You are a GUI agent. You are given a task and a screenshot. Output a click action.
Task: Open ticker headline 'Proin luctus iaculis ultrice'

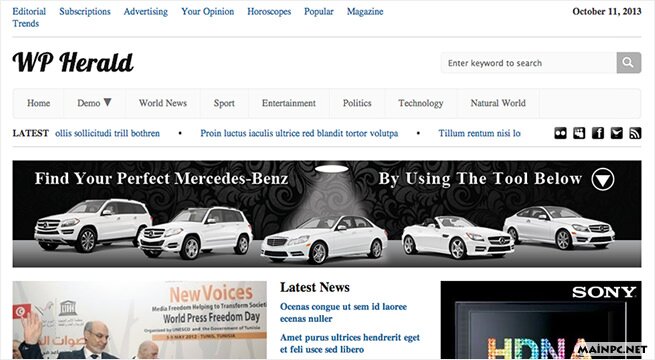[299, 133]
